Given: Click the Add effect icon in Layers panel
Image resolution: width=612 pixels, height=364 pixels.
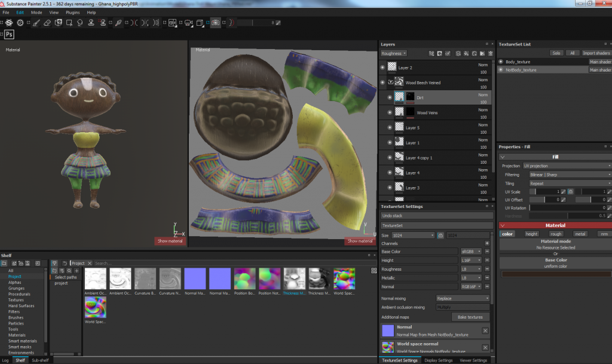Looking at the screenshot, I should (432, 53).
